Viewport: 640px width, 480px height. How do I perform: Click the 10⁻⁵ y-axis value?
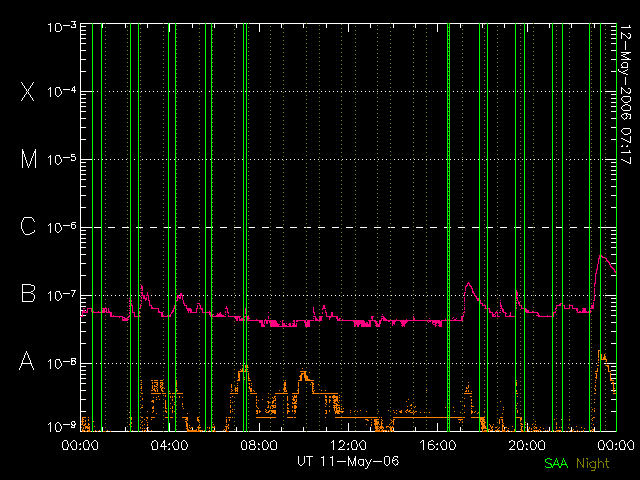click(x=62, y=160)
